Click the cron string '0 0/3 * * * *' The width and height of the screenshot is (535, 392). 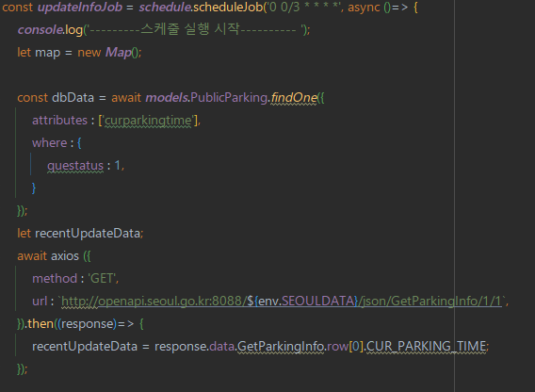tap(304, 8)
